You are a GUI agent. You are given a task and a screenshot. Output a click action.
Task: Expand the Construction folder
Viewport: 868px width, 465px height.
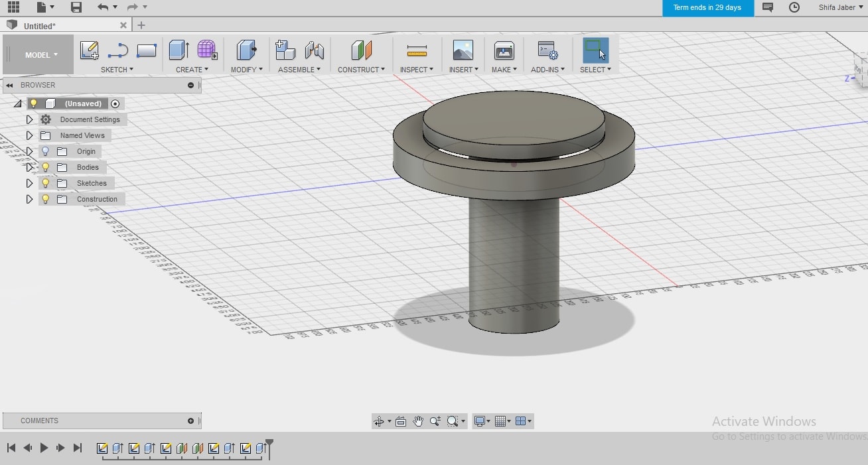[x=29, y=199]
